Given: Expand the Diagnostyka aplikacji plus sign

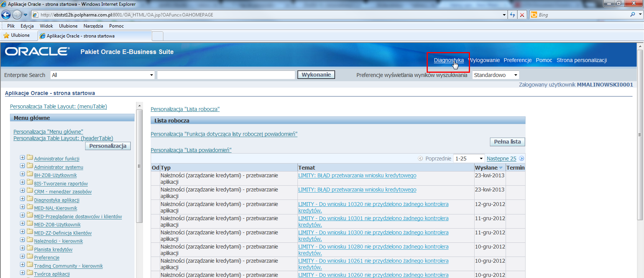Looking at the screenshot, I should point(23,199).
